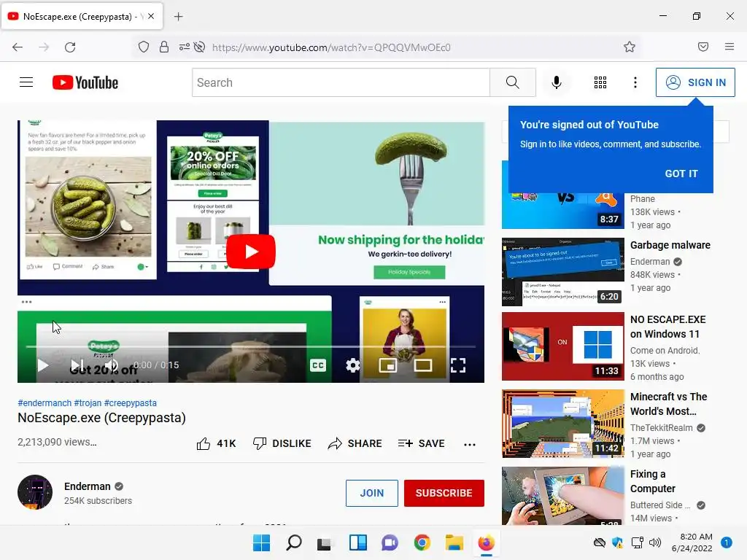Viewport: 747px width, 560px height.
Task: Dismiss the popup with GOT IT
Action: (681, 174)
